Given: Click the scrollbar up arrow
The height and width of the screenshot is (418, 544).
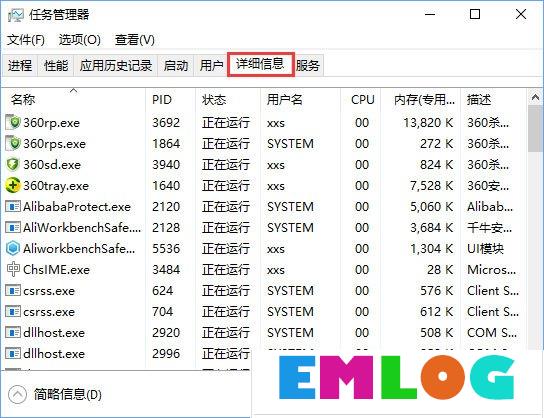Looking at the screenshot, I should 535,97.
